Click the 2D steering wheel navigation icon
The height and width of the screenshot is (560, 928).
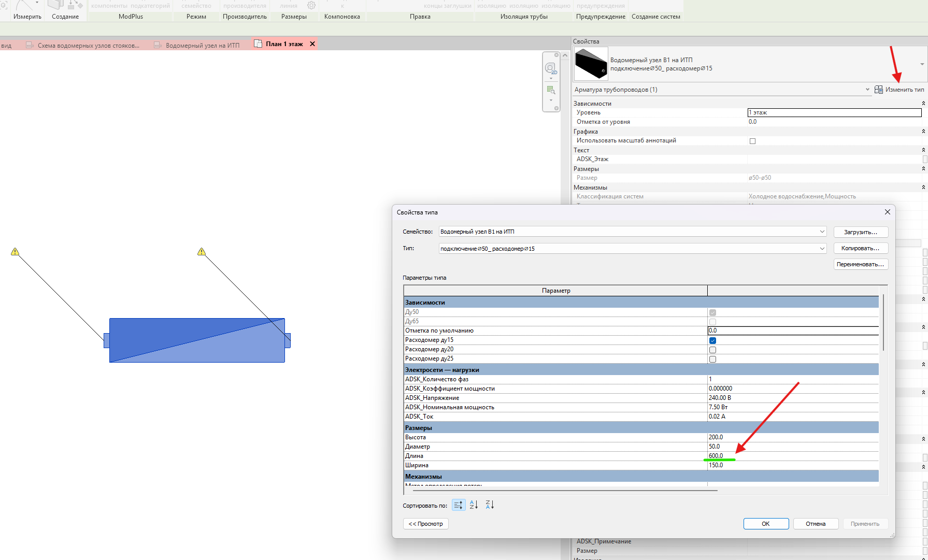click(x=550, y=68)
